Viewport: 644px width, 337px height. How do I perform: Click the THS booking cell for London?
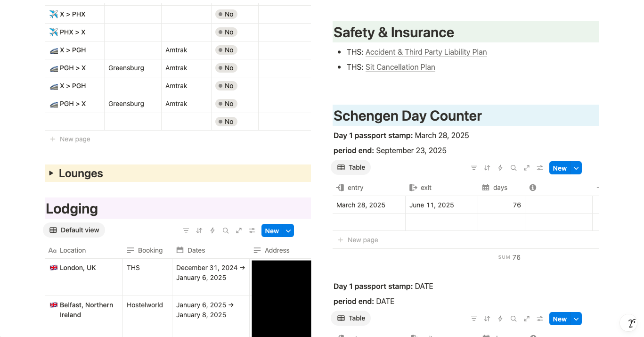(x=147, y=277)
